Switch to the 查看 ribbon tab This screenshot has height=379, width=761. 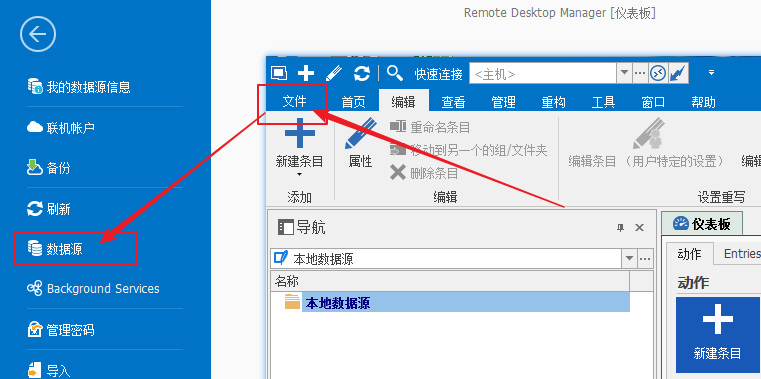(x=453, y=102)
